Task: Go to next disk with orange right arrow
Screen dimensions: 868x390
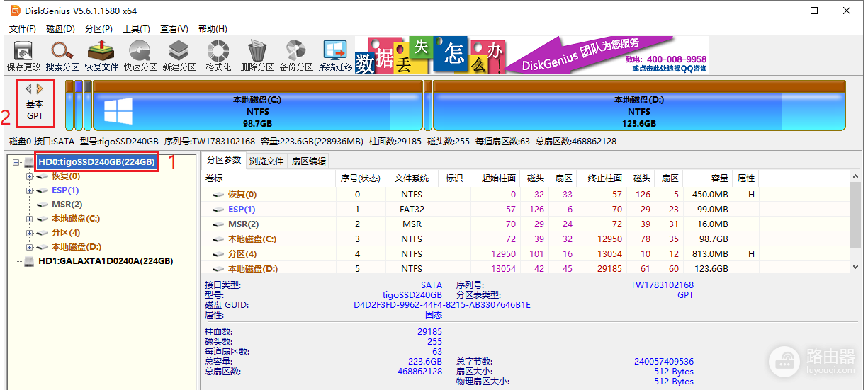Action: point(40,89)
